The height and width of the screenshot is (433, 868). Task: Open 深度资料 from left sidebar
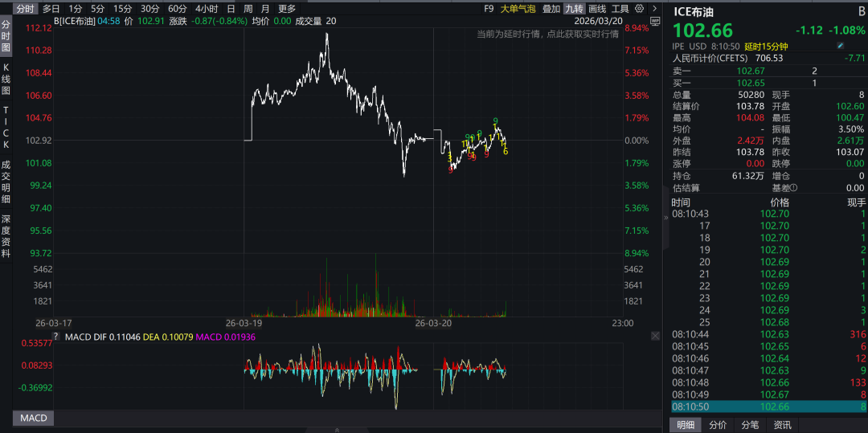6,235
